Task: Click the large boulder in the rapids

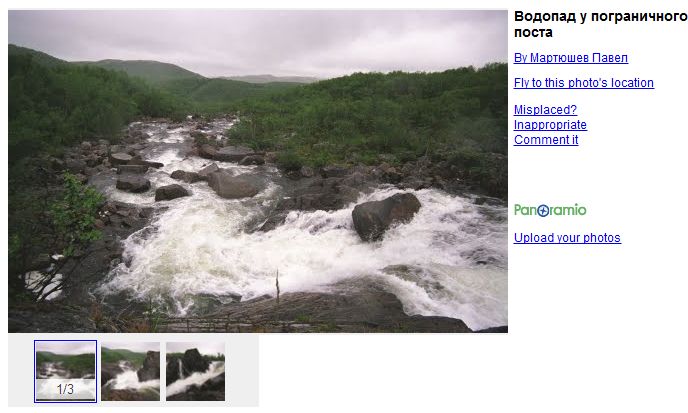Action: tap(386, 216)
